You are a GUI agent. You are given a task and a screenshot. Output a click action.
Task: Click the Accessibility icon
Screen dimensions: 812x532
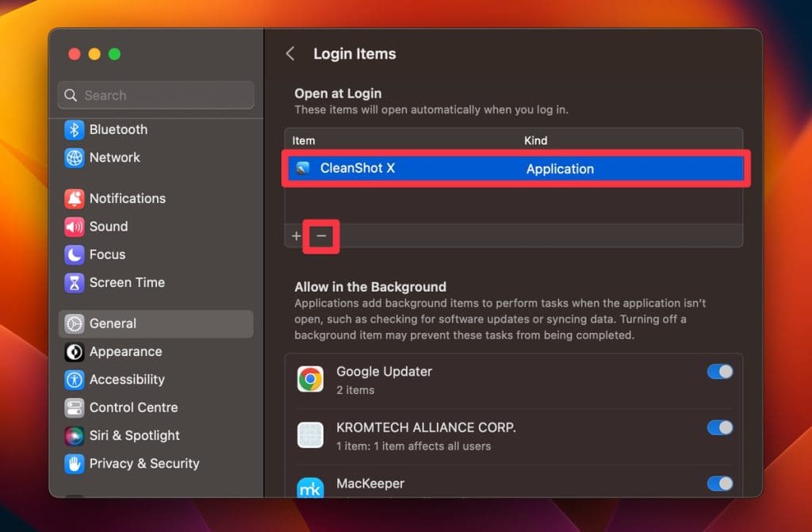74,380
